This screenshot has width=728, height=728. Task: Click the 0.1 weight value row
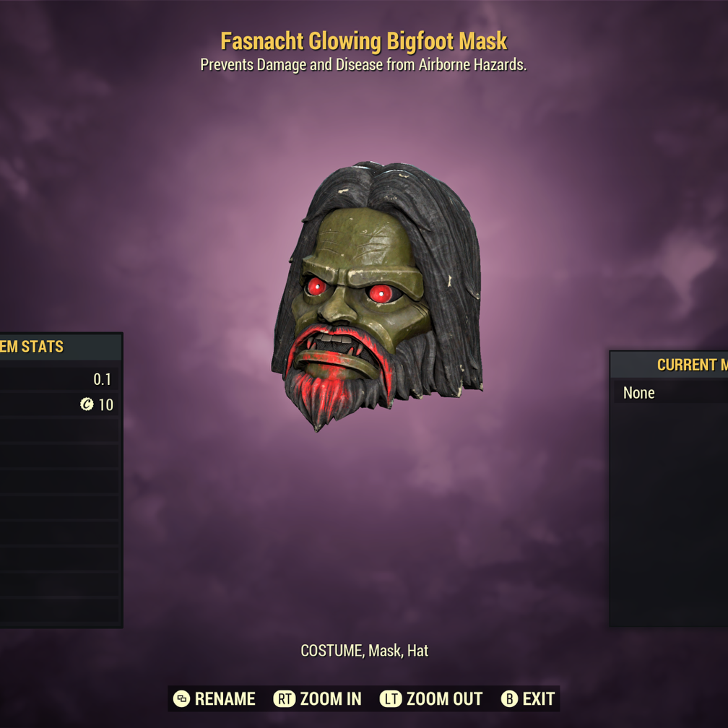click(x=61, y=379)
